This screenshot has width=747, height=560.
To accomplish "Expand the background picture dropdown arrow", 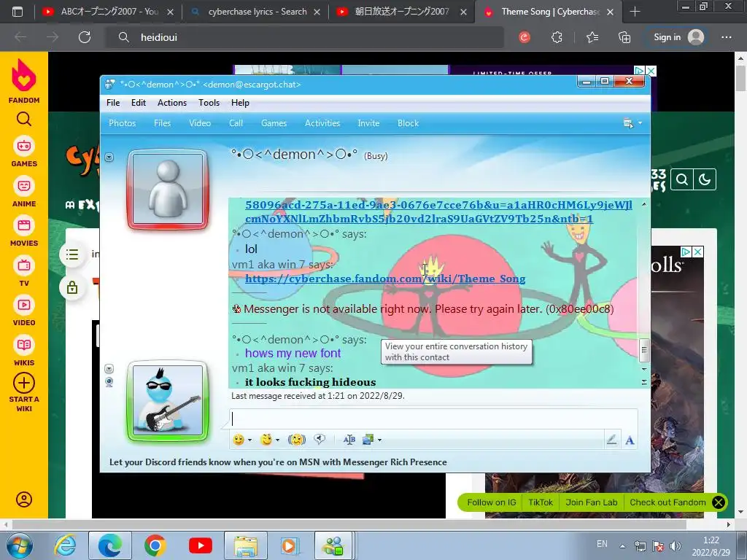I will click(x=379, y=440).
